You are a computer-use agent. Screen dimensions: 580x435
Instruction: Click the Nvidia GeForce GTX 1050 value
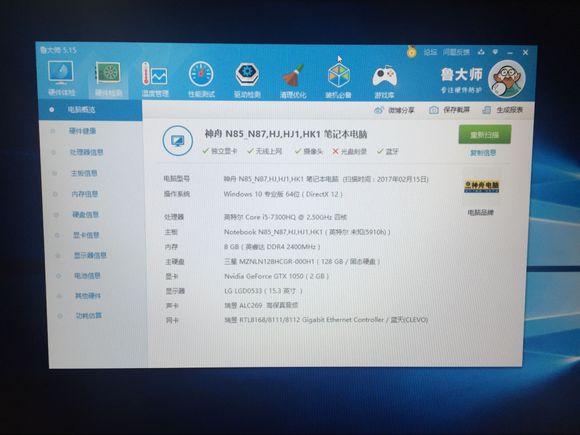pyautogui.click(x=277, y=276)
